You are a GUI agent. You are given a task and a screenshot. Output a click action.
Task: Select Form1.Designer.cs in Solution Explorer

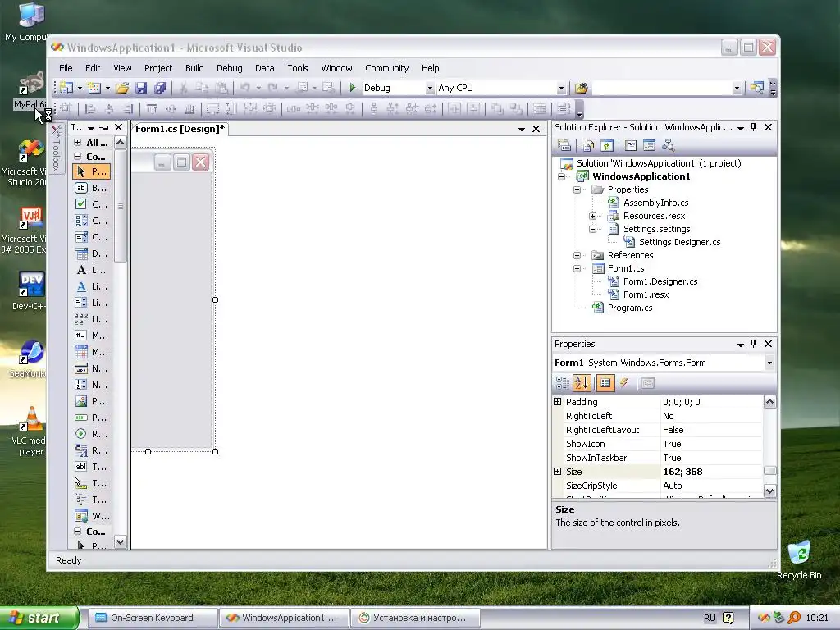[660, 281]
